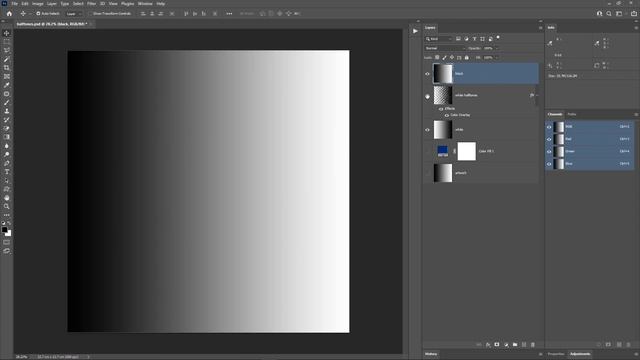640x360 pixels.
Task: Select the white halftones layer thumbnail
Action: [x=443, y=95]
